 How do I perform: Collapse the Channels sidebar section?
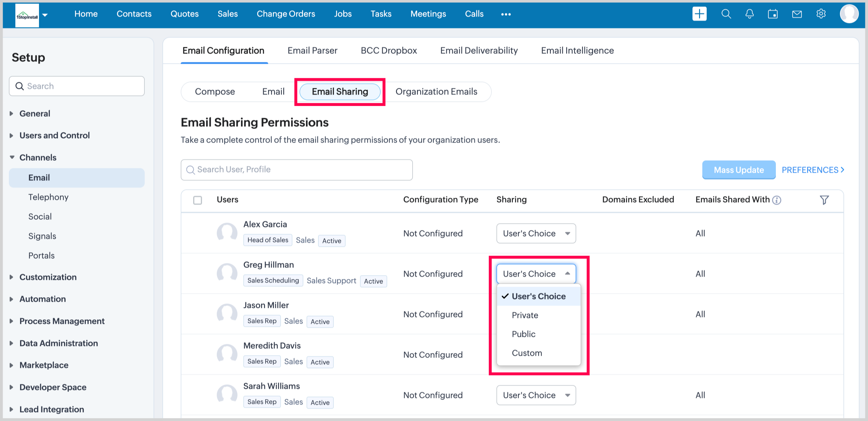click(x=38, y=157)
